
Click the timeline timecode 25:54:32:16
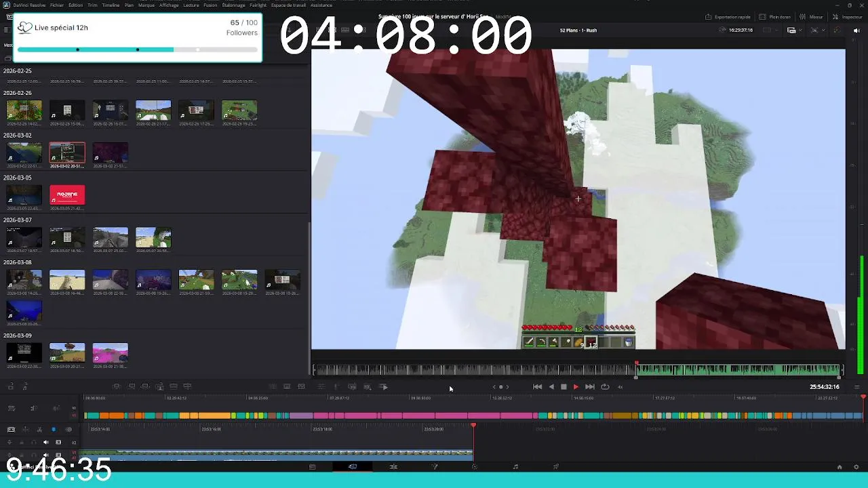(x=824, y=387)
